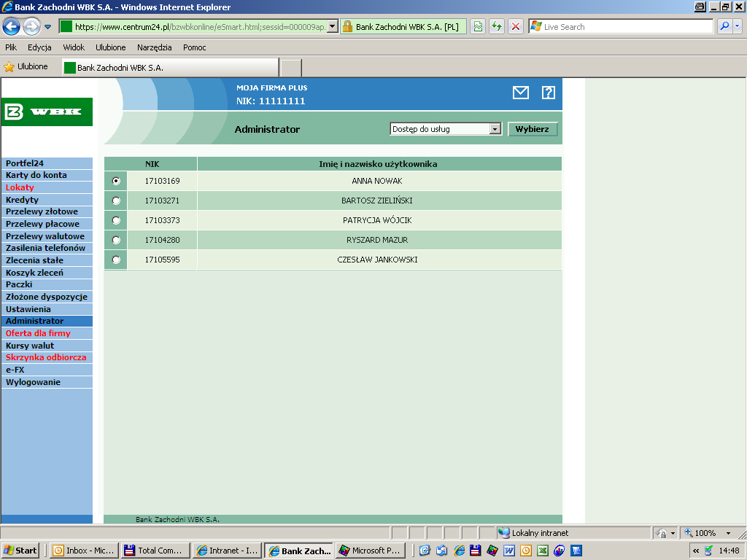Open Zlecenia stałe in sidebar
747x560 pixels.
coord(47,260)
